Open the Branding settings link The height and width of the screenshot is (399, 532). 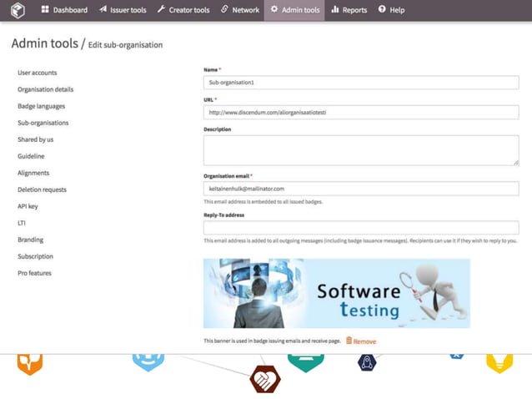pos(31,240)
